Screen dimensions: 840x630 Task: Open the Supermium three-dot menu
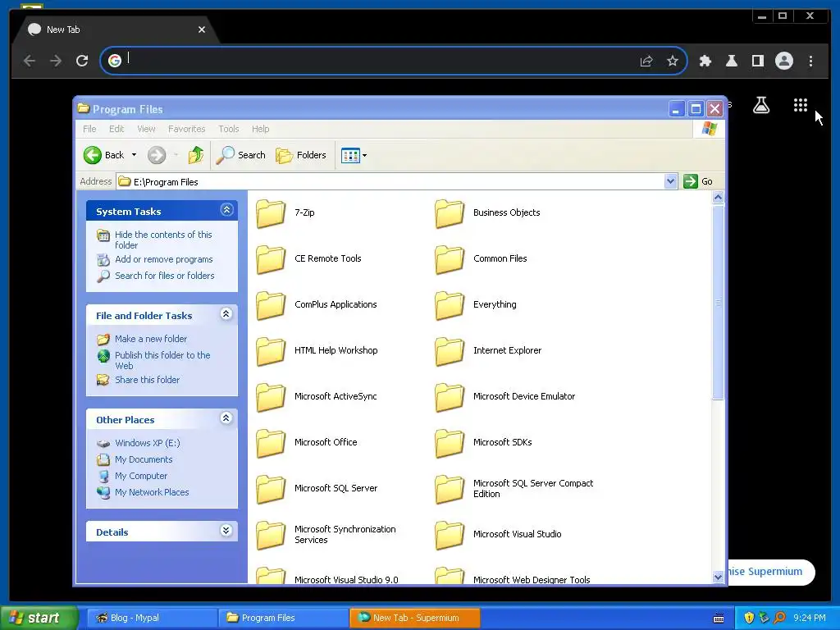[x=810, y=61]
